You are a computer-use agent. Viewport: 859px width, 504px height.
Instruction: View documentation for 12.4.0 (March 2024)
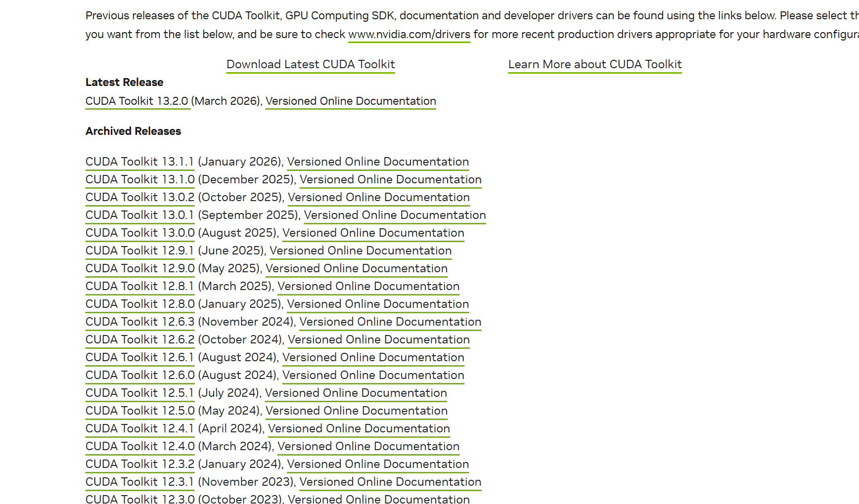(x=368, y=447)
